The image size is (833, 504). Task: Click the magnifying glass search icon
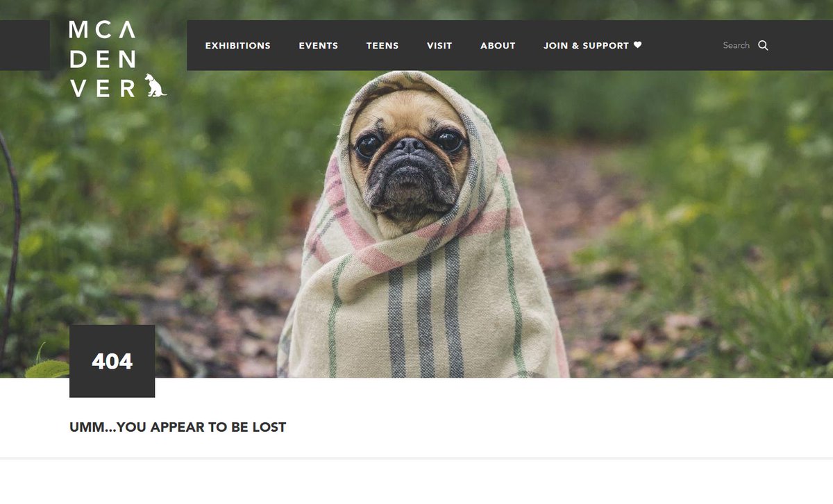(x=763, y=45)
